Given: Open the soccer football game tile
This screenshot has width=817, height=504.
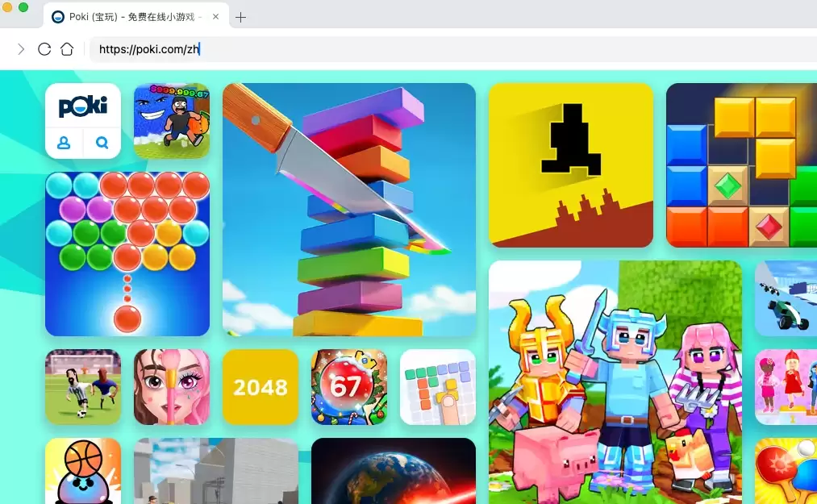Looking at the screenshot, I should click(83, 387).
